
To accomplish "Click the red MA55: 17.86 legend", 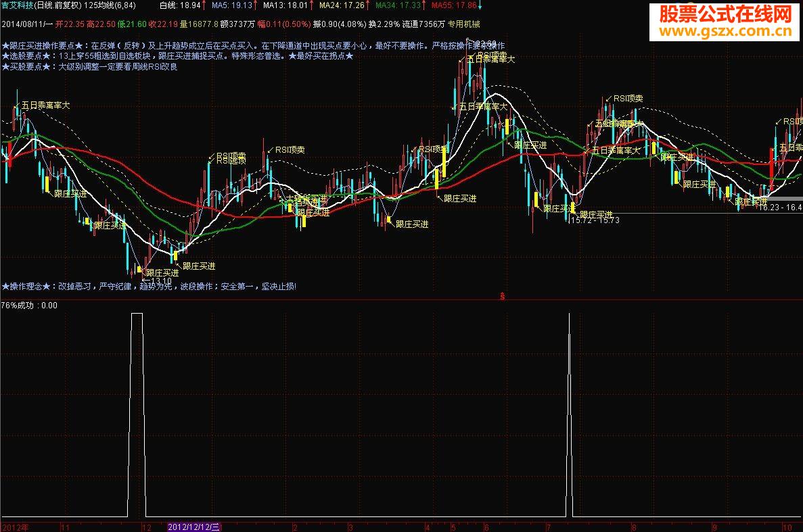I will 454,5.
